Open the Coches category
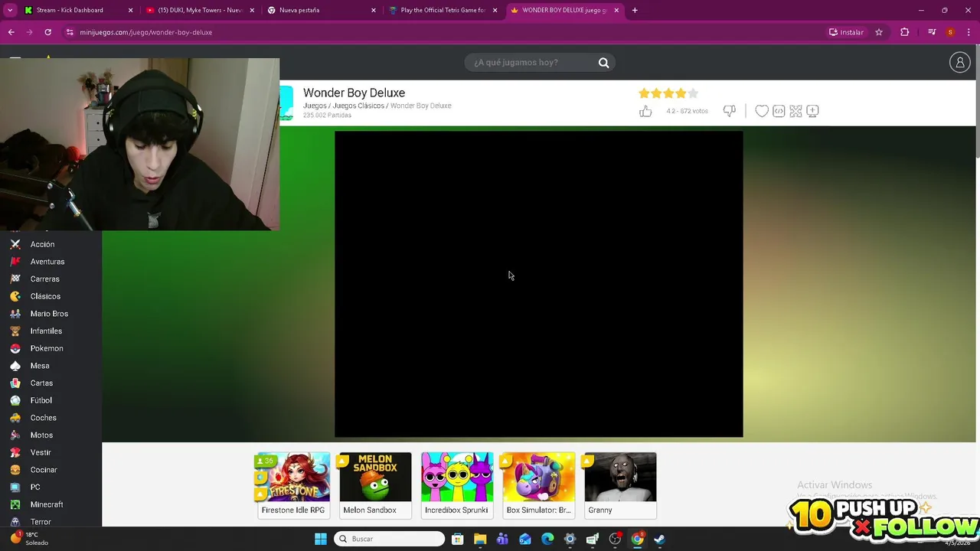980x551 pixels. tap(43, 418)
